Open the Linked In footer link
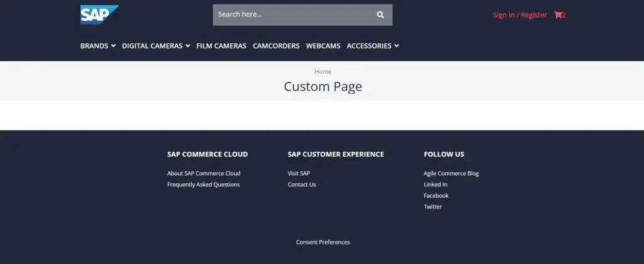Viewport: 644px width, 264px height. point(435,184)
